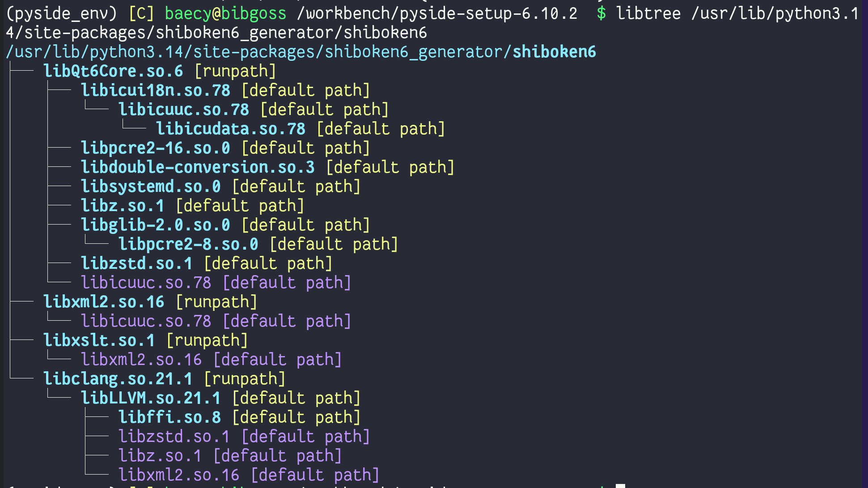
Task: Select the bold cyan libz.so.1 entry
Action: click(123, 206)
